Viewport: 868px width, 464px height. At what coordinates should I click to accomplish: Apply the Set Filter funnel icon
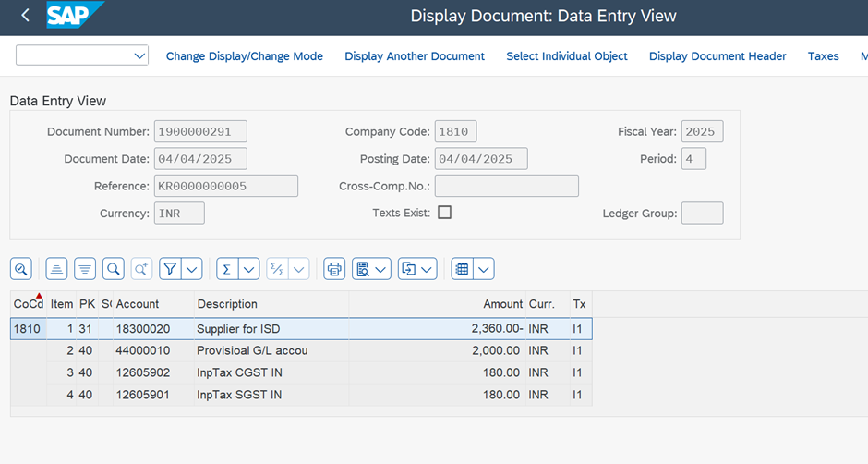click(170, 269)
